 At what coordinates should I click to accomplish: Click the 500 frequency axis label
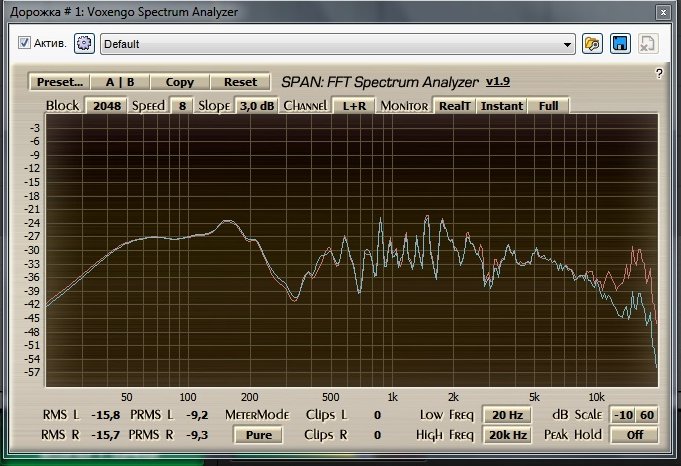[331, 397]
